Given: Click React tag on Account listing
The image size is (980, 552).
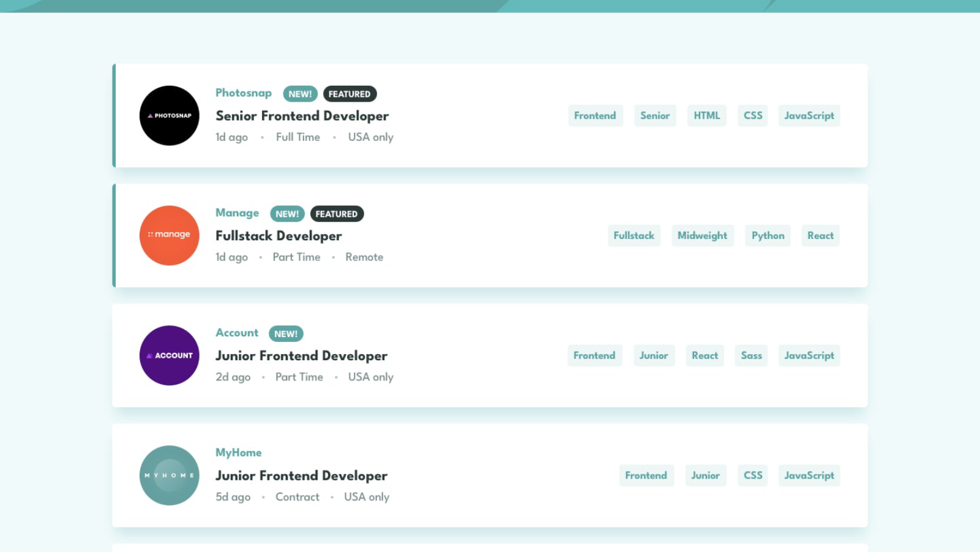Looking at the screenshot, I should 705,356.
